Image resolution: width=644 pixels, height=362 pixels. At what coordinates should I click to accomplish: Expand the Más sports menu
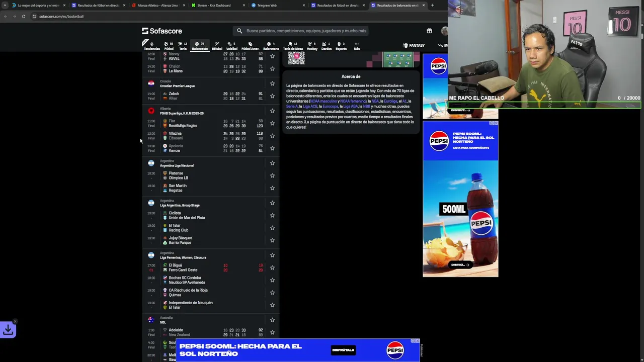(356, 46)
